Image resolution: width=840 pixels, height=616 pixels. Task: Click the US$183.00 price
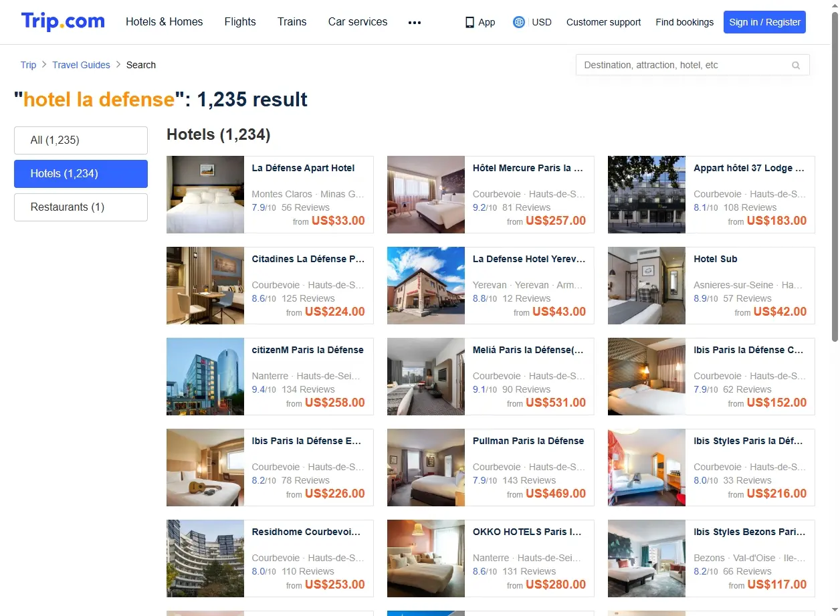coord(776,221)
